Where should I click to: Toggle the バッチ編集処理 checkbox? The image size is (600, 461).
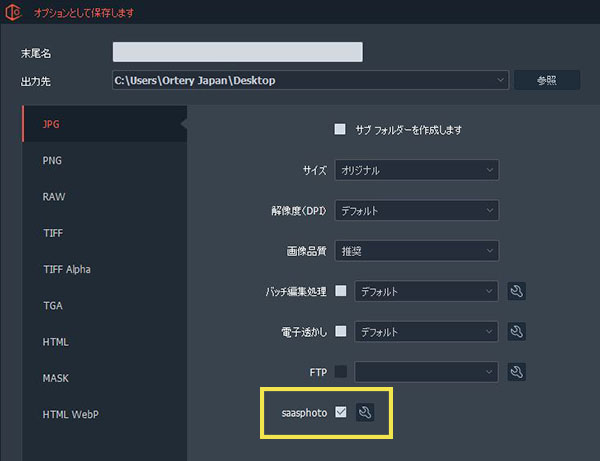point(341,291)
